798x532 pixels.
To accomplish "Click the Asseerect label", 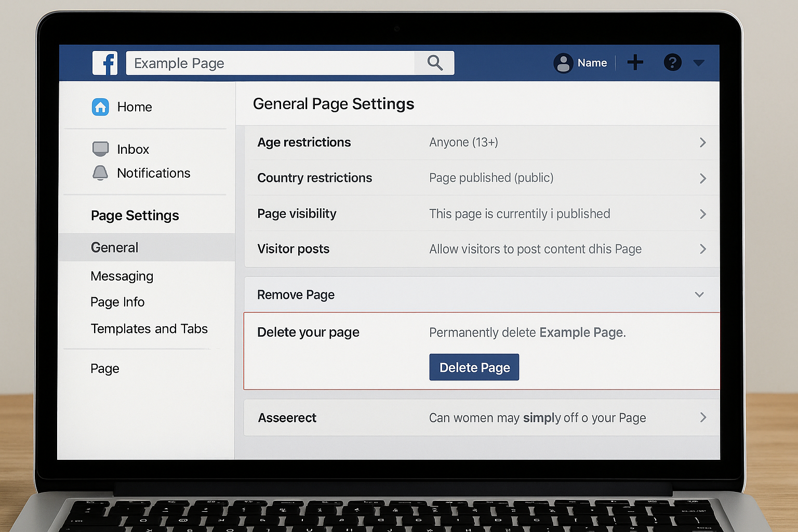I will pyautogui.click(x=287, y=418).
